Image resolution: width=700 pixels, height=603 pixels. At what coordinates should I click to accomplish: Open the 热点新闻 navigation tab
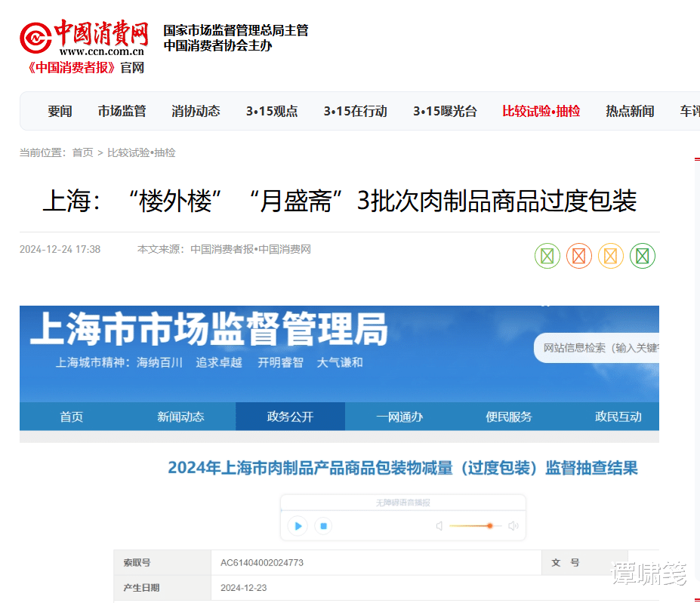(x=630, y=111)
